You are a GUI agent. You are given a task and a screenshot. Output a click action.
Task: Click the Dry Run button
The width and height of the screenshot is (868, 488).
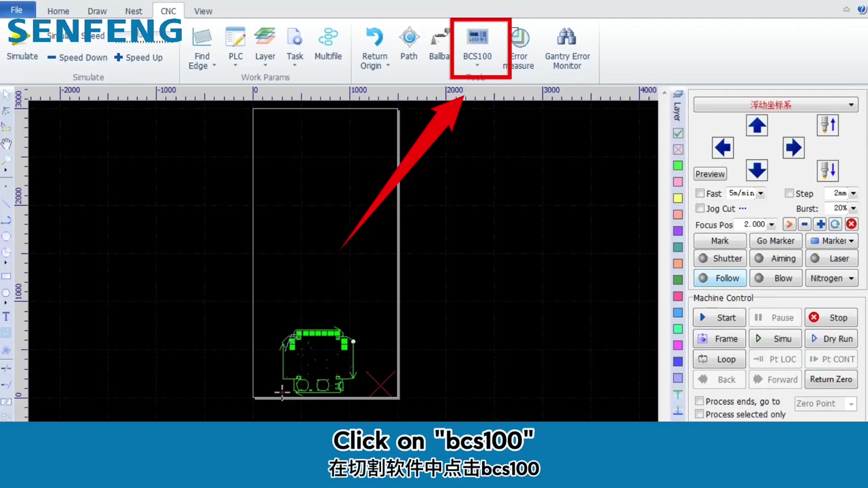pos(831,339)
